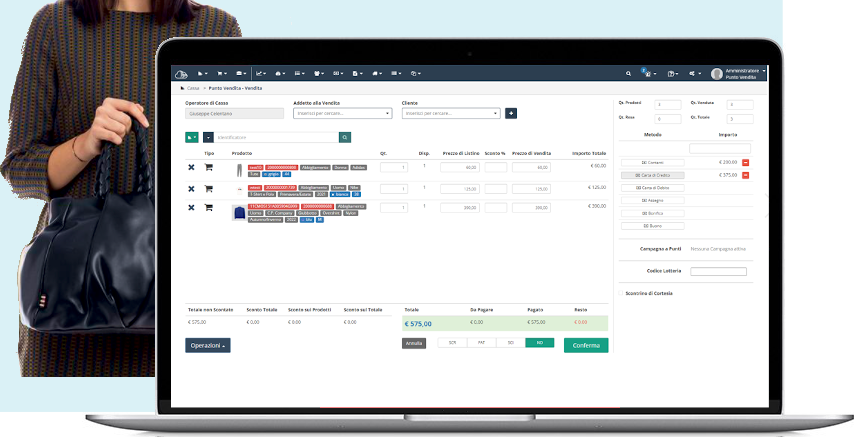Click the Annulla button
The width and height of the screenshot is (854, 437).
click(x=414, y=343)
